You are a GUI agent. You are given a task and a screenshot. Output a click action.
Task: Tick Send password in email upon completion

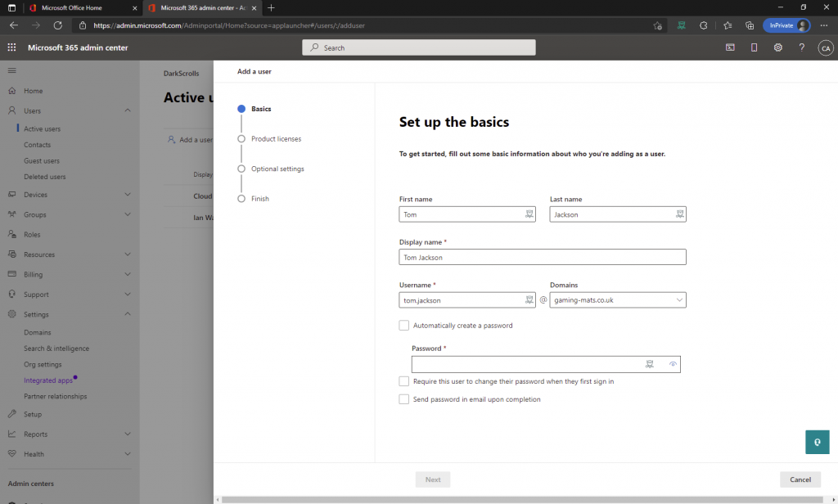point(404,399)
